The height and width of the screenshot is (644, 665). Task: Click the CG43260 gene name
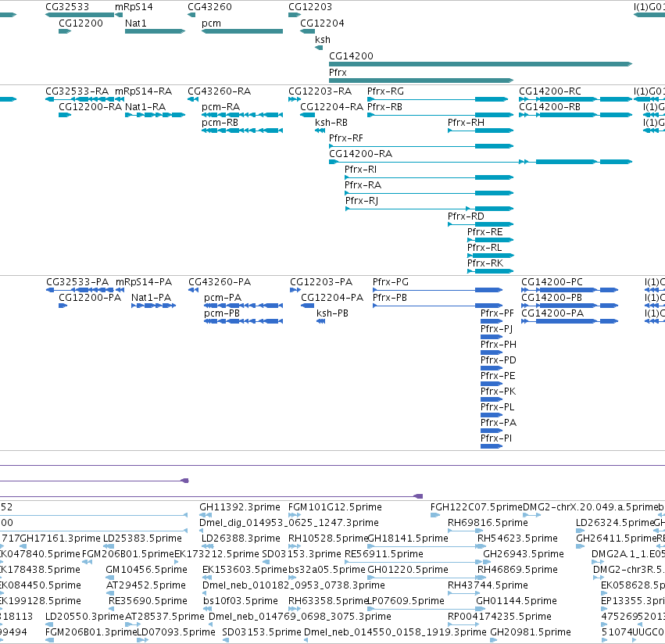209,7
